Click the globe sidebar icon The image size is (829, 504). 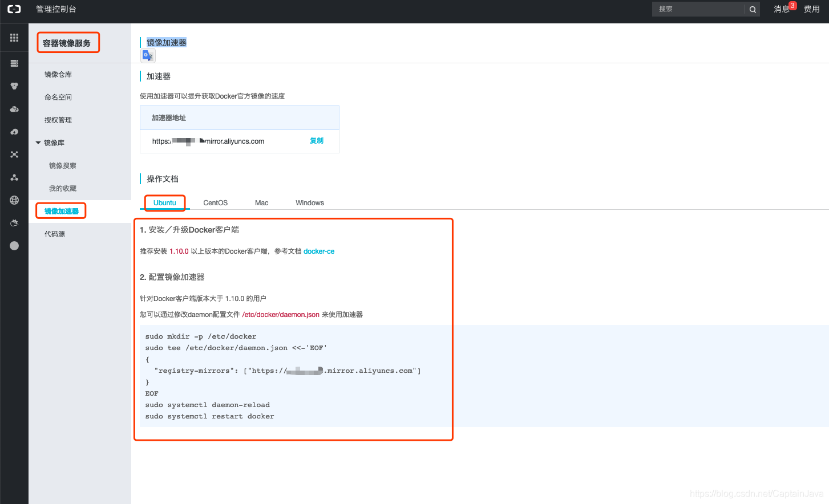click(x=14, y=200)
